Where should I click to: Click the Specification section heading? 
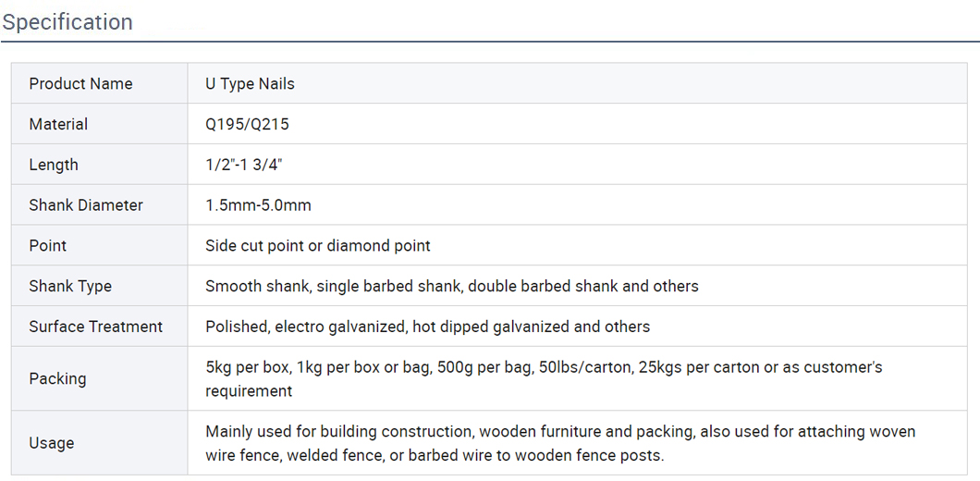click(x=67, y=22)
